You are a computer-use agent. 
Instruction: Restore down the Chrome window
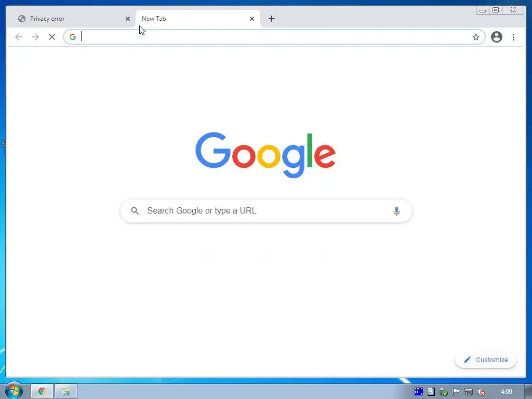[495, 10]
